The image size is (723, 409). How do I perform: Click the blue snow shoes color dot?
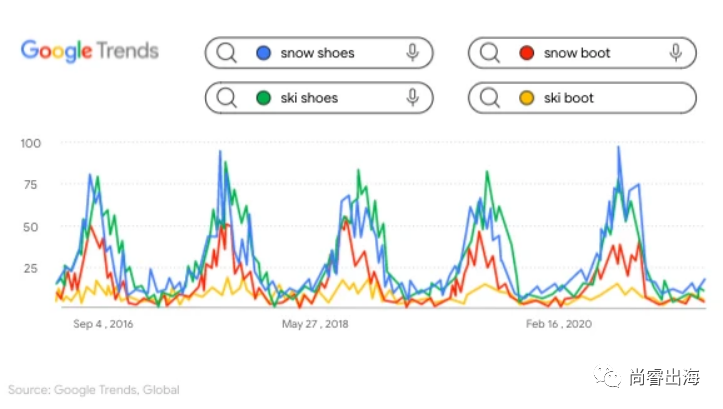[263, 53]
